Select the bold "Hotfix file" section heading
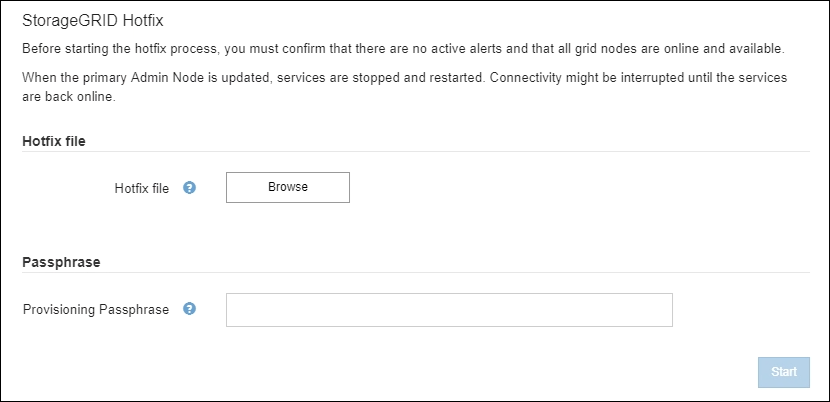 [x=54, y=141]
